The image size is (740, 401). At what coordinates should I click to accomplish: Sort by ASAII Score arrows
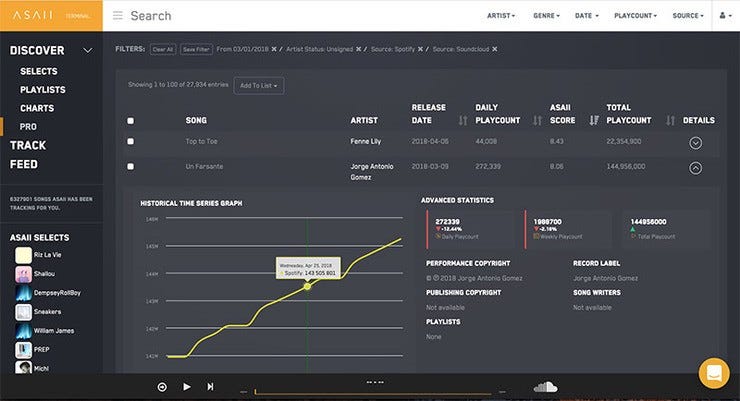coord(594,121)
